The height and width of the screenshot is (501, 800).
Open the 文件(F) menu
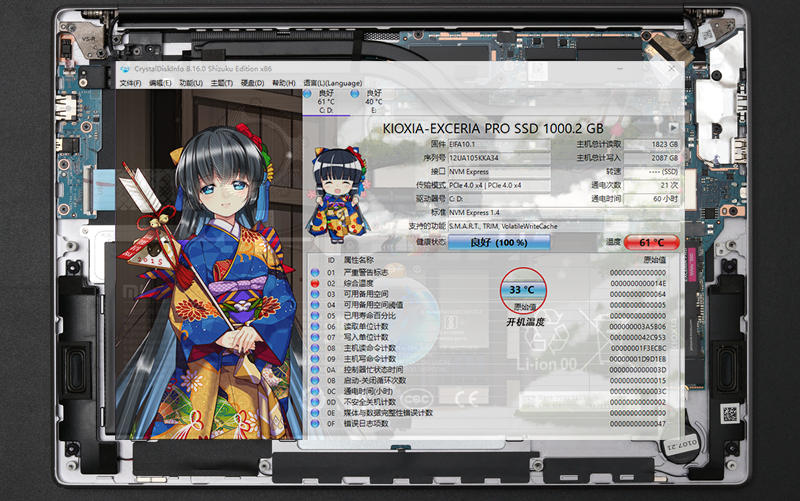click(x=131, y=83)
